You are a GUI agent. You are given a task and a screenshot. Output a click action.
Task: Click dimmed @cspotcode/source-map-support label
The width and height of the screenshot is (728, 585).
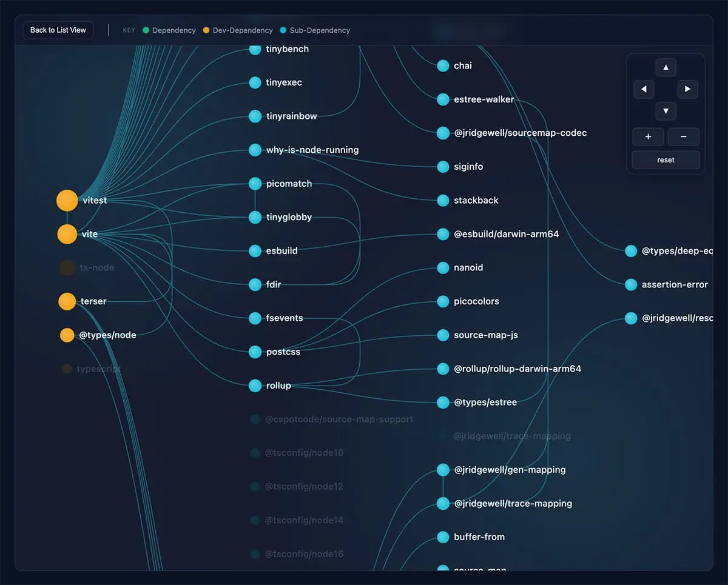point(339,419)
